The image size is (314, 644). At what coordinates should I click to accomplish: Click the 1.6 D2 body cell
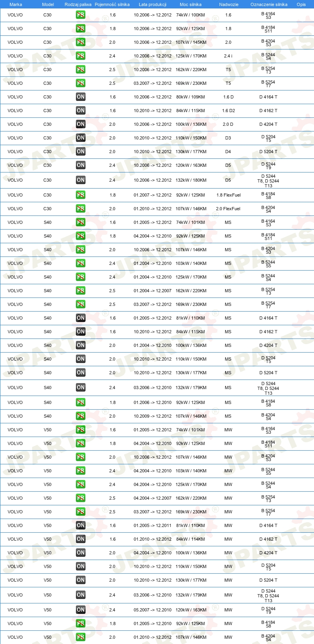coord(228,111)
